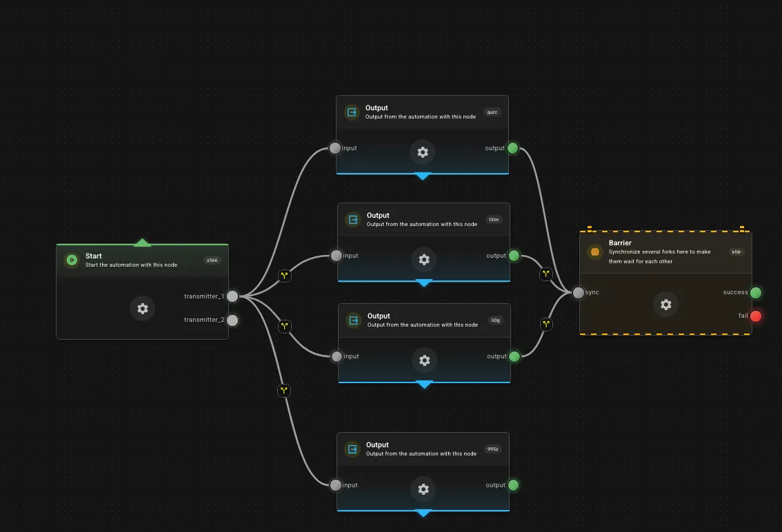
Task: Select fork icon on wire into li0g input
Action: pos(284,326)
